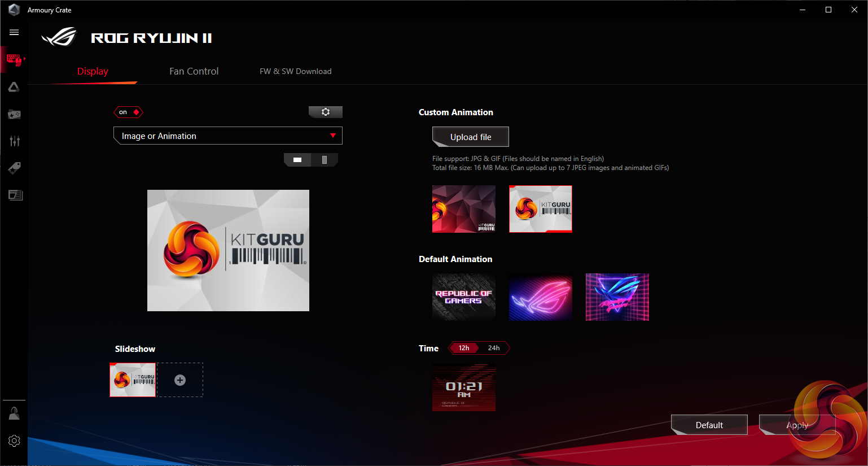Viewport: 868px width, 466px height.
Task: Select the red KitGuru custom animation thumbnail
Action: (x=464, y=209)
